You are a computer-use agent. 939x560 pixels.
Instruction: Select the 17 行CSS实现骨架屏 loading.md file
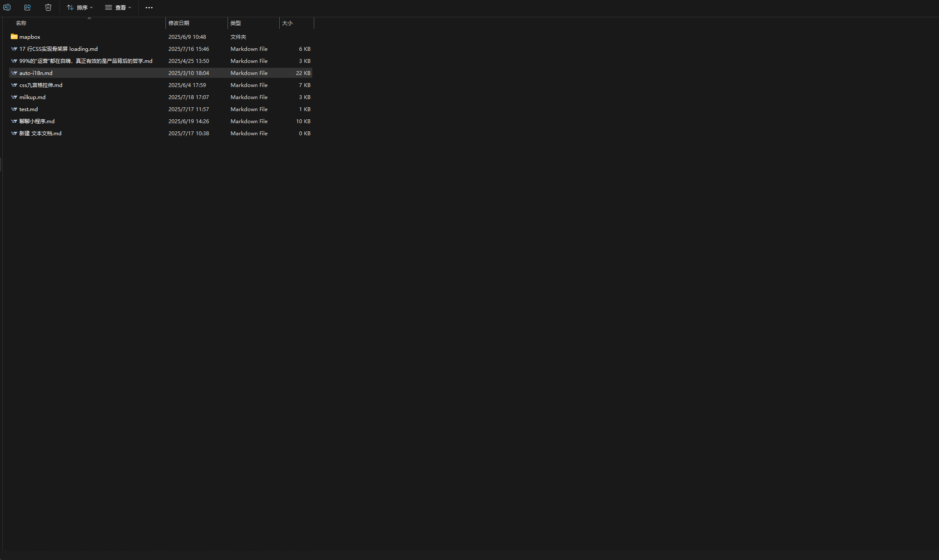59,49
